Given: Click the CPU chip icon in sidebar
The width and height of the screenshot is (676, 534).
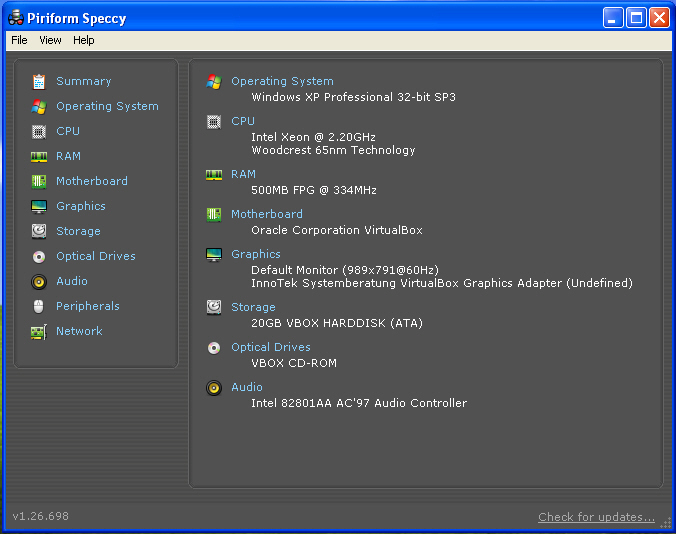Looking at the screenshot, I should click(39, 131).
